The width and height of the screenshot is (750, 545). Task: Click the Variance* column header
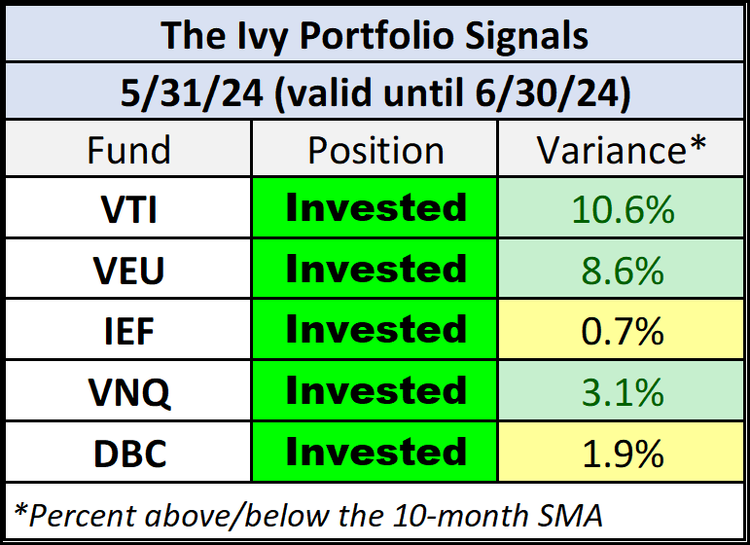point(622,150)
